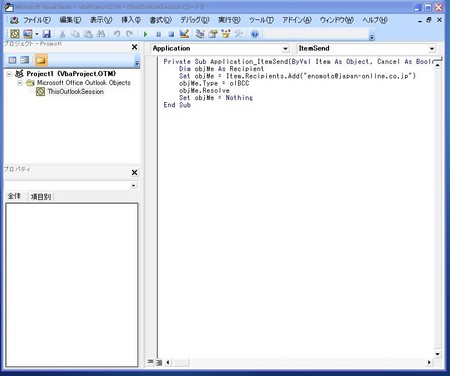The image size is (450, 376).
Task: Close the Project explorer pane
Action: [x=134, y=47]
